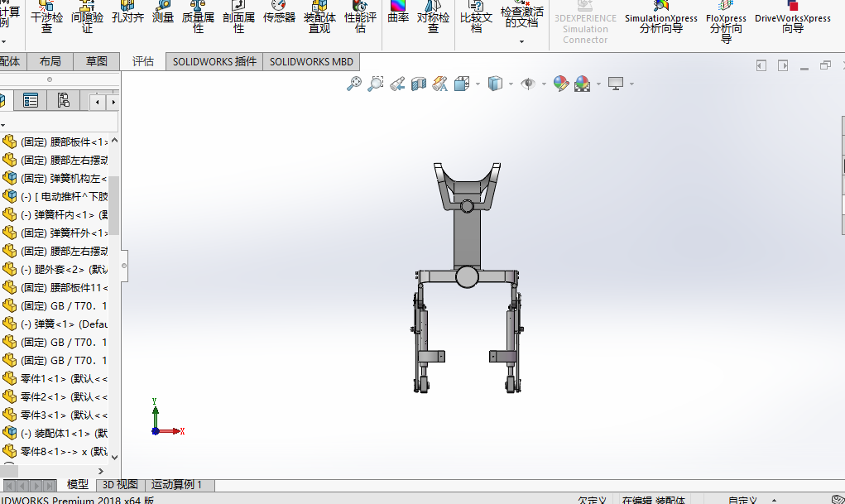Click the feature tree filter field
This screenshot has width=845, height=504.
click(x=60, y=122)
